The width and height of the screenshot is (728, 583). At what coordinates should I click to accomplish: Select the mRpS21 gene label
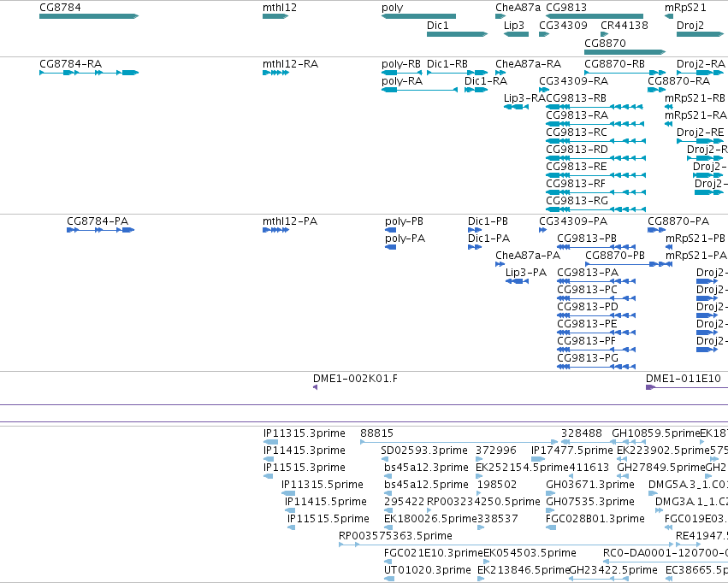coord(685,8)
